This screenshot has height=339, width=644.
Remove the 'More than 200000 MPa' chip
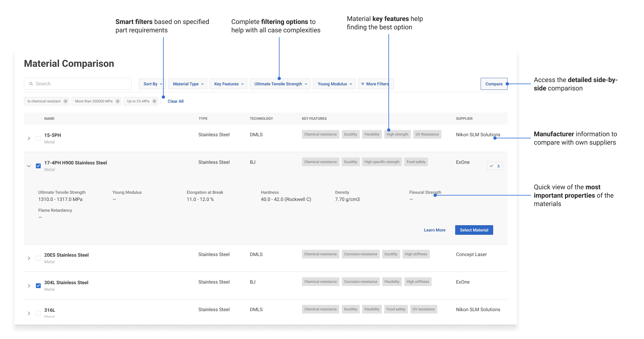(x=118, y=101)
